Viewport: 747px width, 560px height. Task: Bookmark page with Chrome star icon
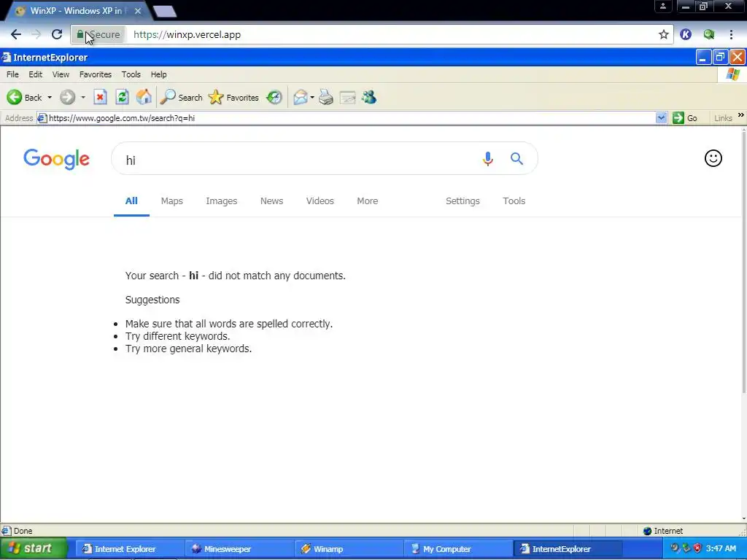coord(664,34)
